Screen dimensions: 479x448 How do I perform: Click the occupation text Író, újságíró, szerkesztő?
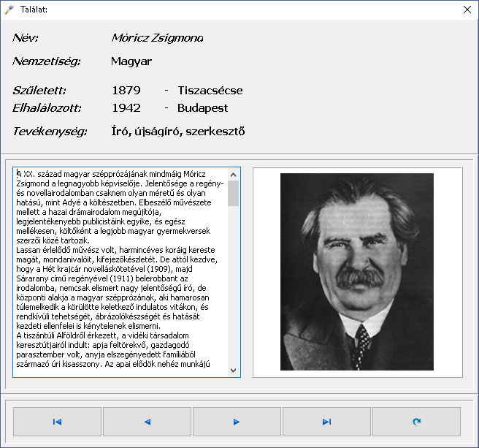coord(178,132)
